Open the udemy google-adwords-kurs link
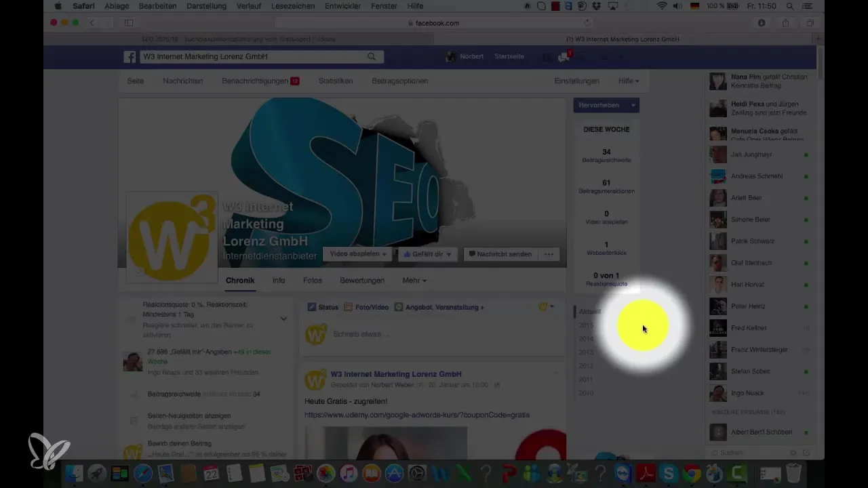 pyautogui.click(x=417, y=415)
